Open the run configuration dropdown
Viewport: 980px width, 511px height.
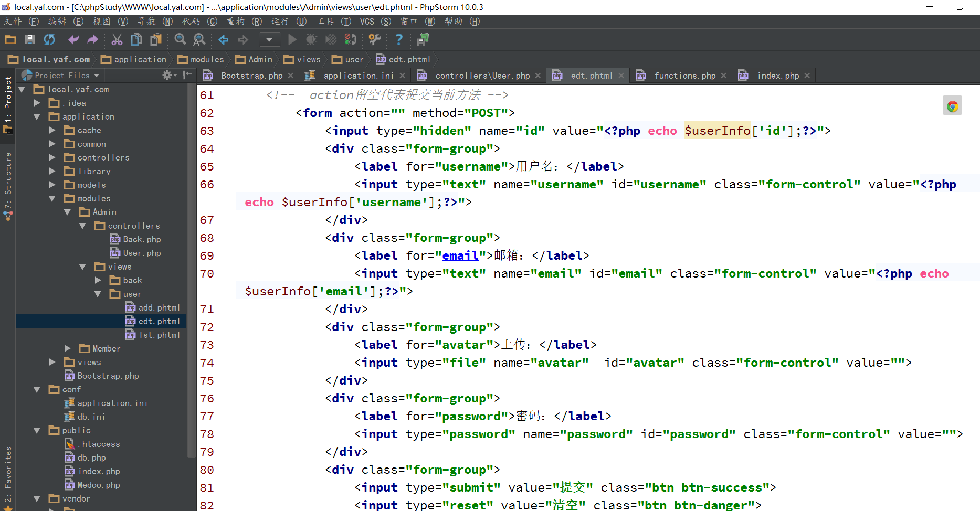(269, 39)
